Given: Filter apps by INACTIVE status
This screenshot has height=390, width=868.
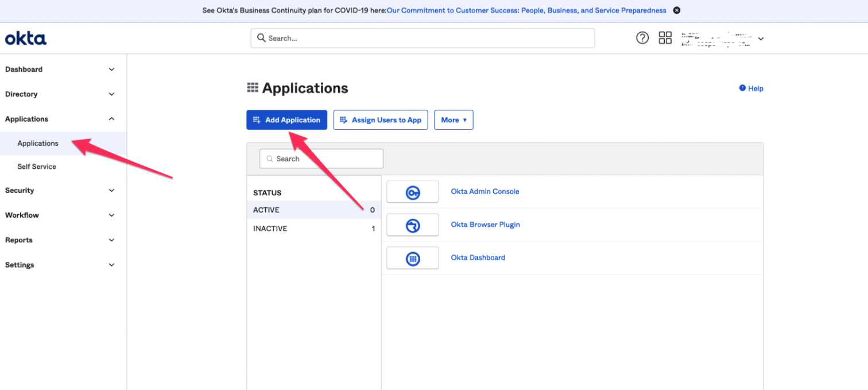Looking at the screenshot, I should [x=314, y=229].
